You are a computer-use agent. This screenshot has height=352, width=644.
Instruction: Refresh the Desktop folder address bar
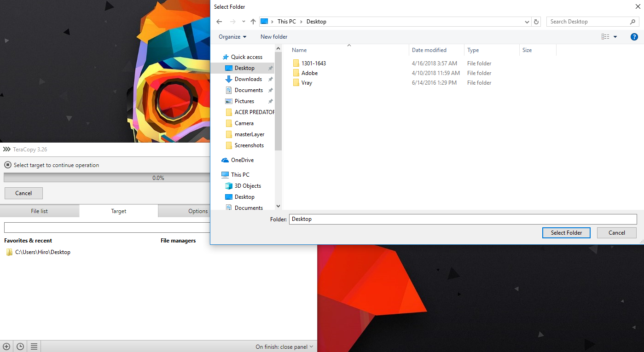(x=536, y=22)
